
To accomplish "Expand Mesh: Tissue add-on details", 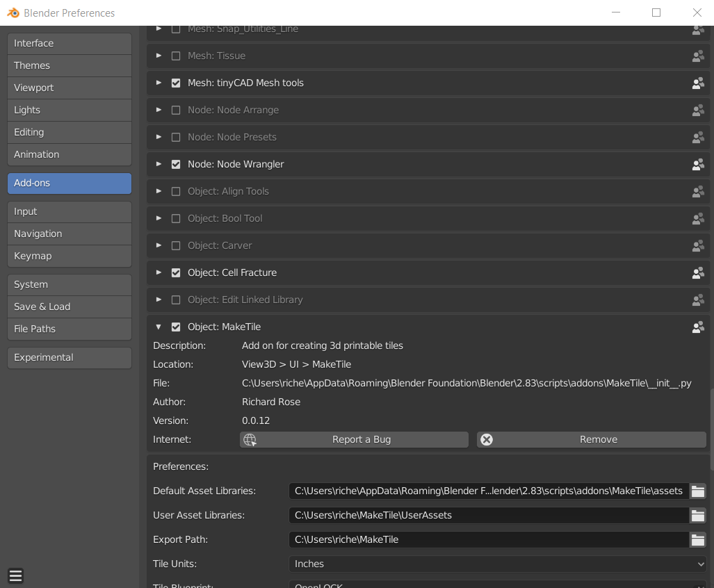I will (x=159, y=56).
